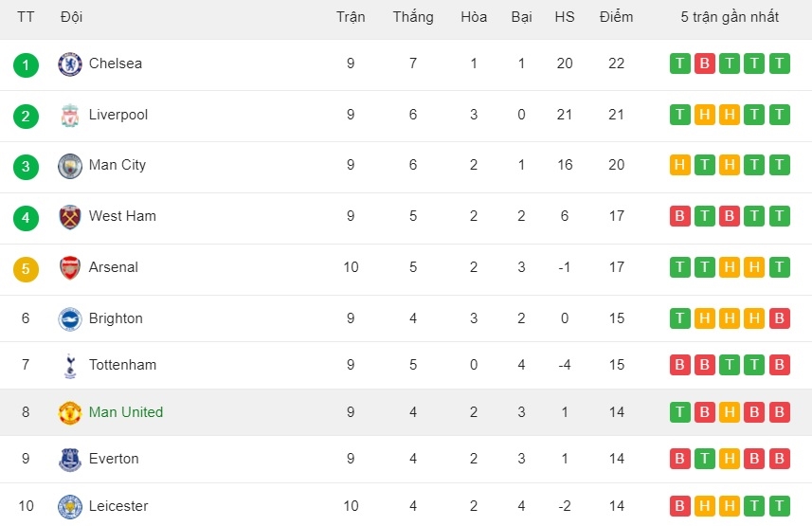
Task: Click the Man City club crest
Action: tap(70, 166)
